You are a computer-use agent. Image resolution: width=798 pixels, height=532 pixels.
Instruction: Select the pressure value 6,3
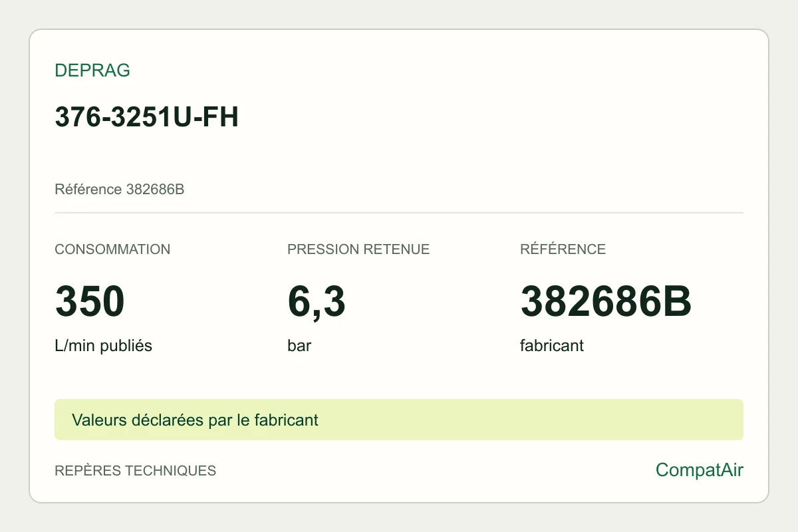(317, 303)
